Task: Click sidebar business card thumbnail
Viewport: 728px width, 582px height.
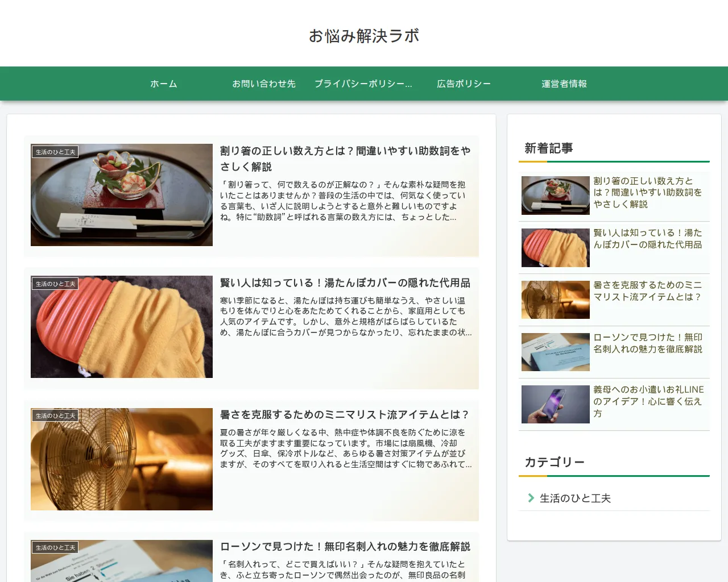Action: click(x=556, y=352)
